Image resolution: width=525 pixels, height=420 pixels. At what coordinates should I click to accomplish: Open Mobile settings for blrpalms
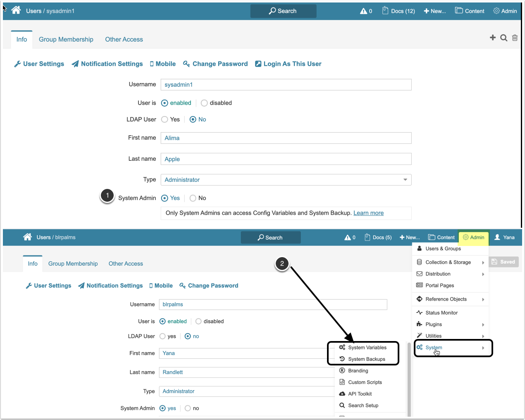coord(161,286)
